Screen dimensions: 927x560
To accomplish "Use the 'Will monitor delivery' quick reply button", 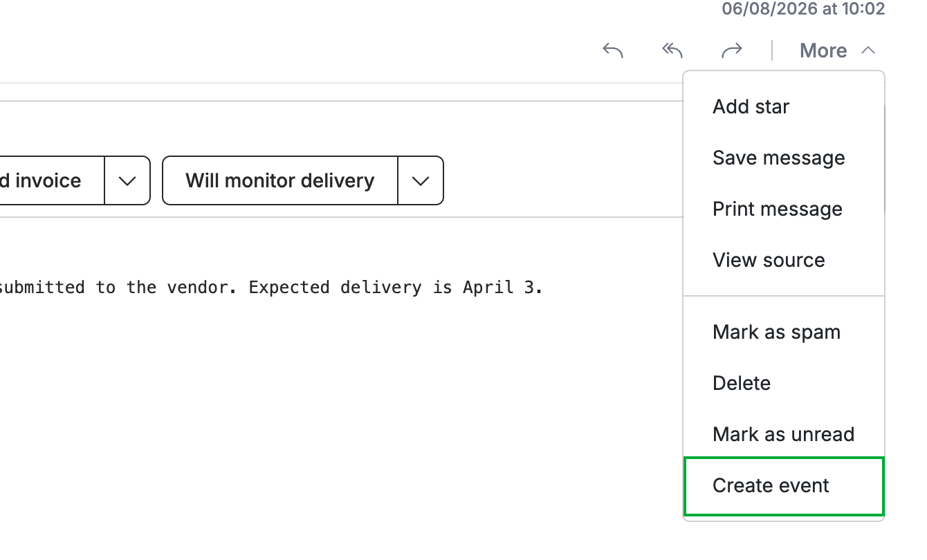I will tap(280, 180).
